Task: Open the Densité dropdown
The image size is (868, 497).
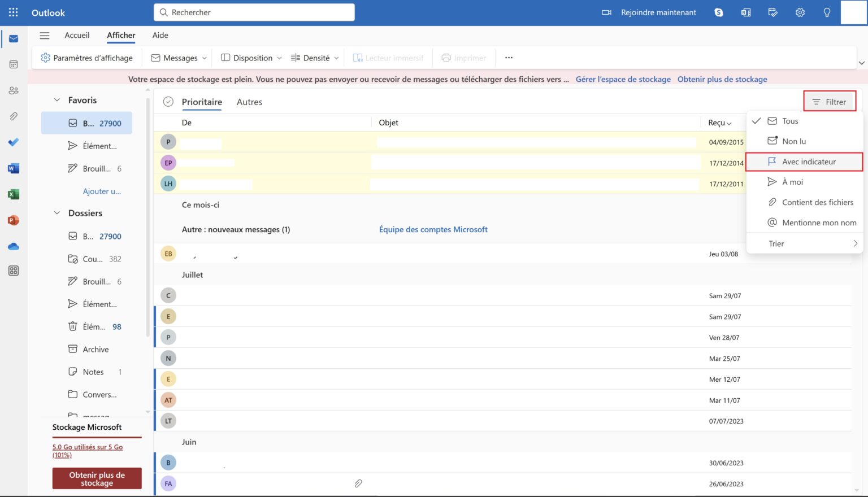Action: point(314,57)
